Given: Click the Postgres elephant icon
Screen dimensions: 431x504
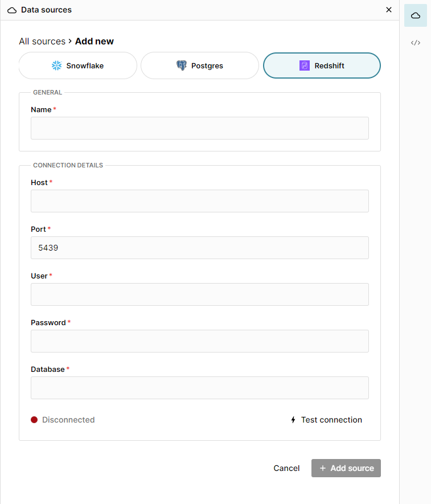Looking at the screenshot, I should tap(182, 65).
